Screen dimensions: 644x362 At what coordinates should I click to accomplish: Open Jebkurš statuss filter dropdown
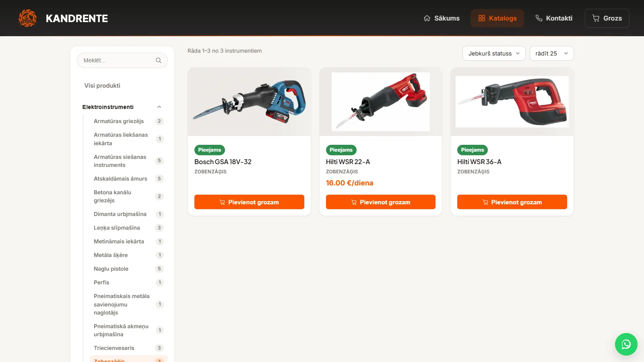click(494, 53)
